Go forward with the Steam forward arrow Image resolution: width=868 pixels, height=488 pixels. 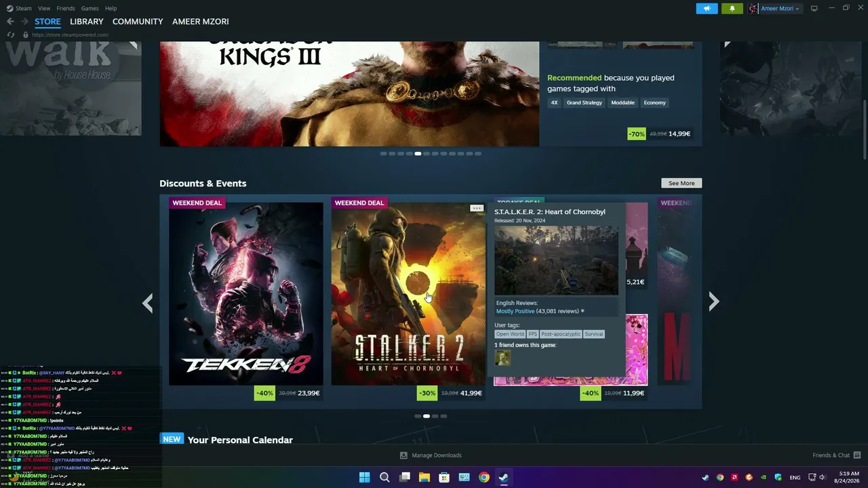pos(24,22)
